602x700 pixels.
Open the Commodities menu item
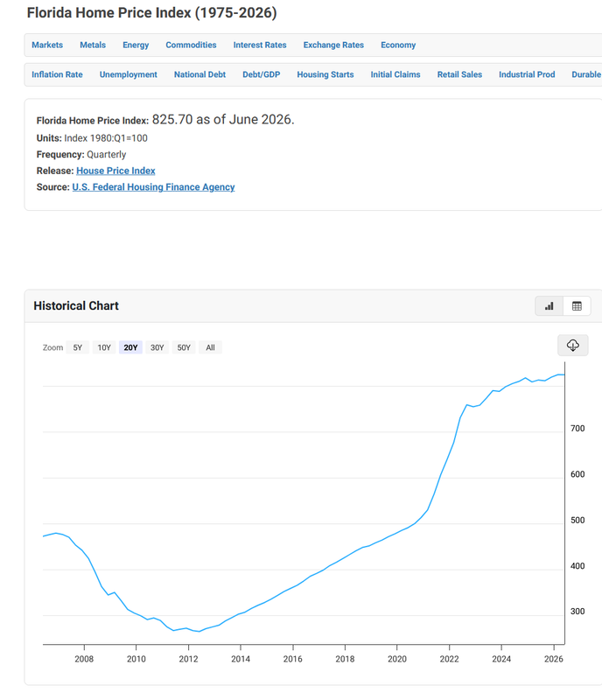[x=191, y=45]
